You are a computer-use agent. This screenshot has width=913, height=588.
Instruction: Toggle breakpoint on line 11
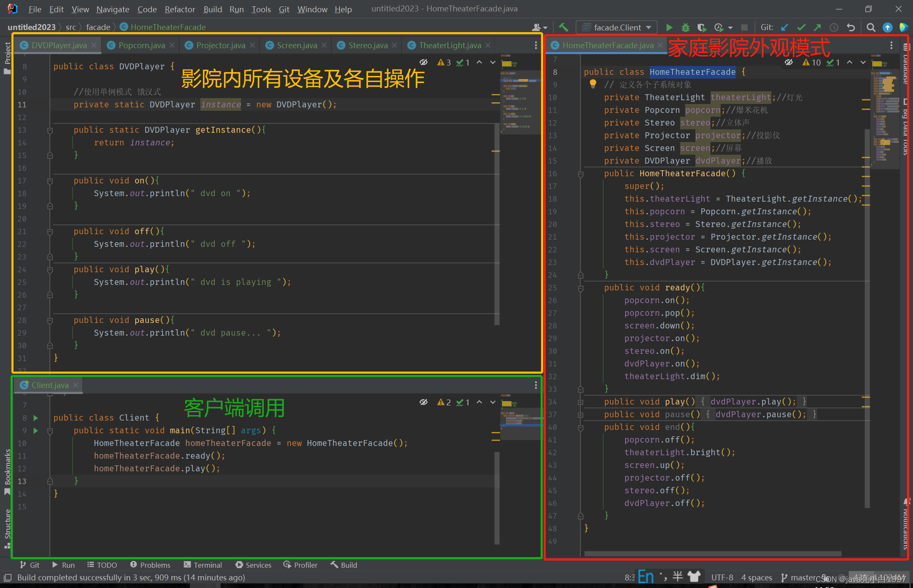click(x=37, y=104)
